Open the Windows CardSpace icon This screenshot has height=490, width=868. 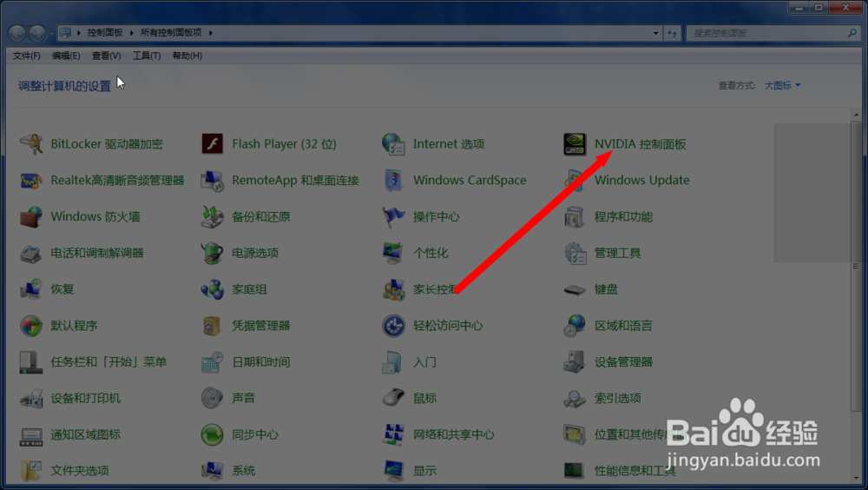coord(393,181)
